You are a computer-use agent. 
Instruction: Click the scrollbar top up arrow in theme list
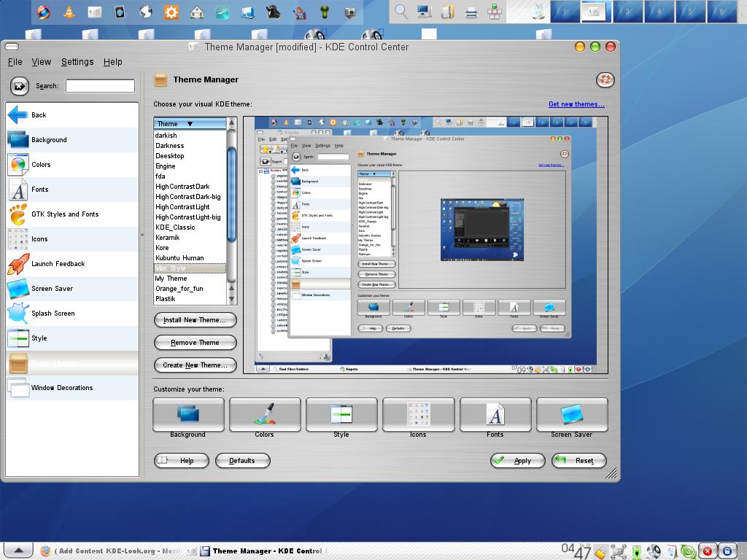pos(232,122)
